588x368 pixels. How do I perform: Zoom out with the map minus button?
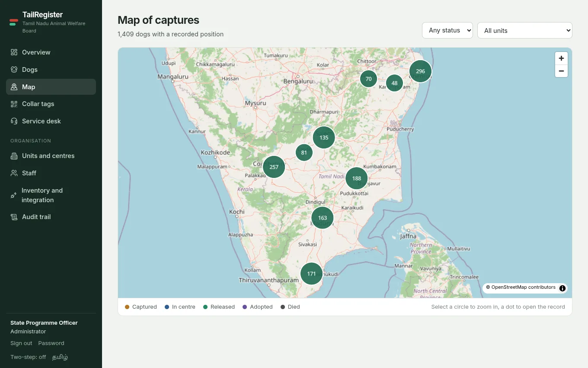[561, 71]
